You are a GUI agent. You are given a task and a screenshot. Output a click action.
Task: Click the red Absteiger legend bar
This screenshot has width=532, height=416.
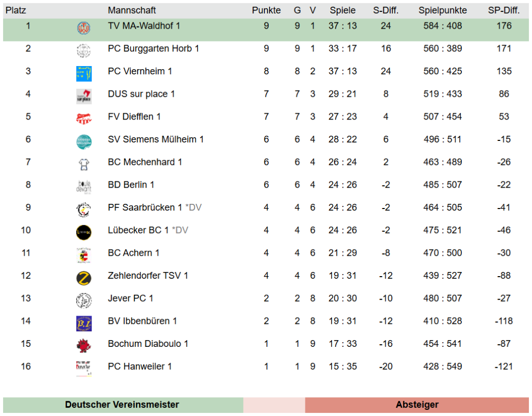coord(417,405)
